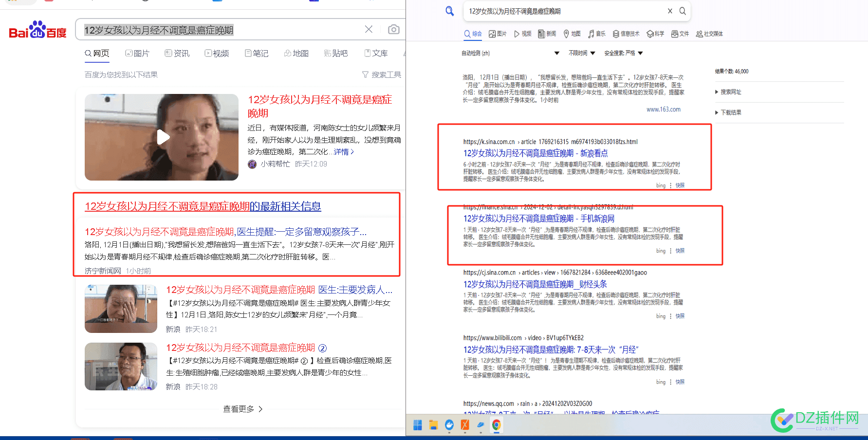Screen dimensions: 868x440
Task: Open 最新相关信息 heading link
Action: [x=203, y=206]
